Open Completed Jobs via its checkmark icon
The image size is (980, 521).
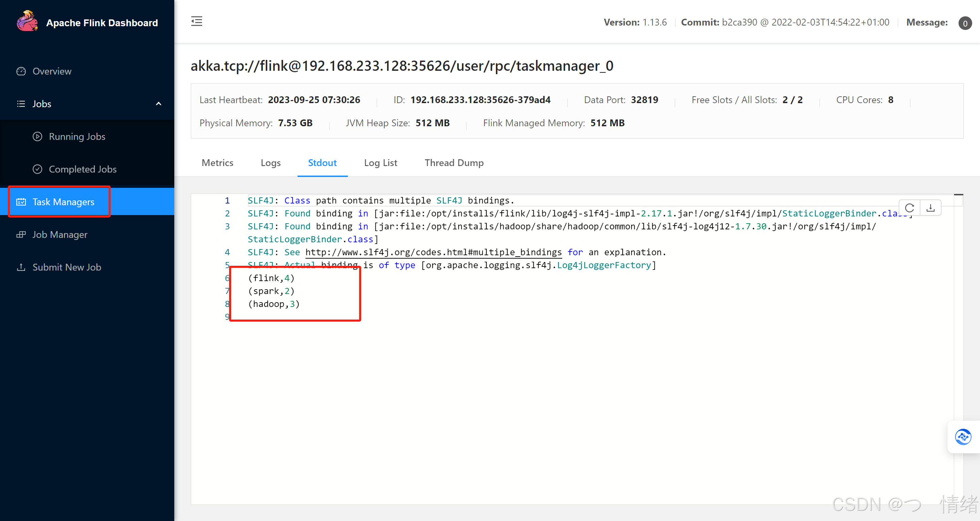click(x=37, y=169)
